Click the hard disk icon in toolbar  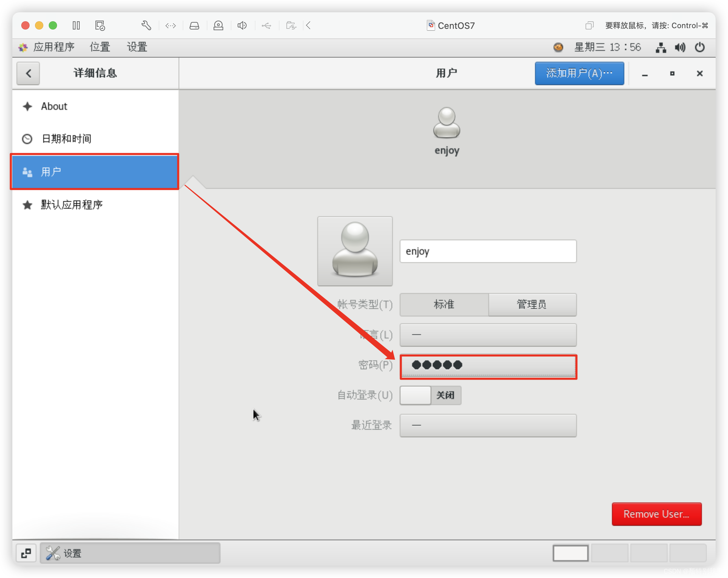(194, 25)
